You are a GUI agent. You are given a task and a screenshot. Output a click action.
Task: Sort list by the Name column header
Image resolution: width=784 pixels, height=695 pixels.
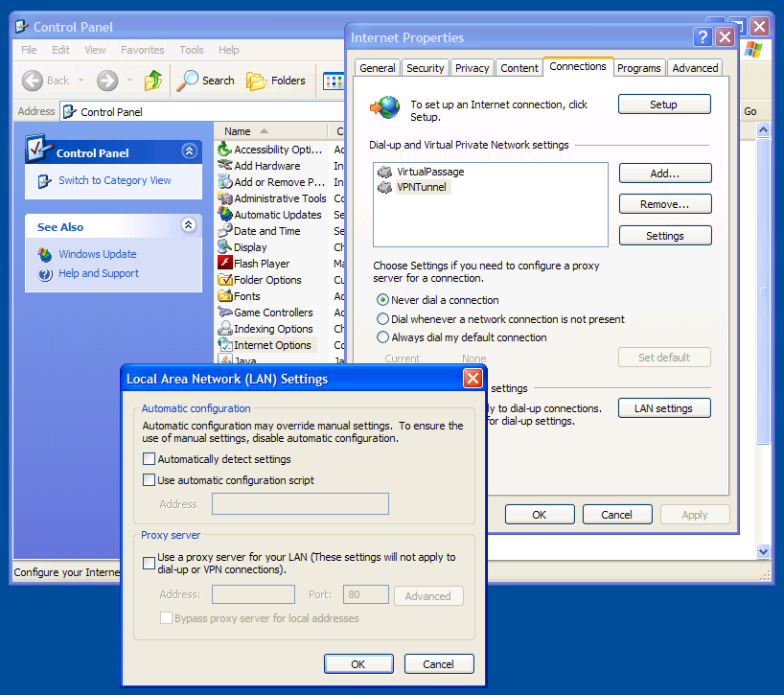coord(270,131)
